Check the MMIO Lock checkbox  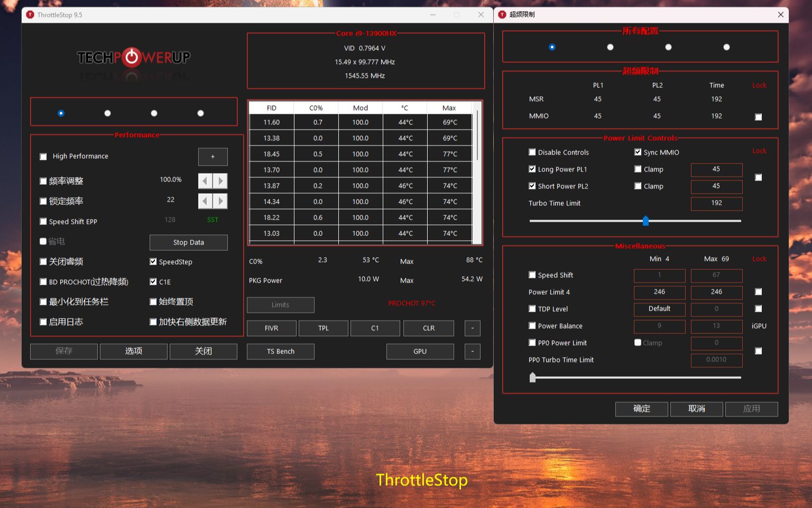pyautogui.click(x=759, y=117)
